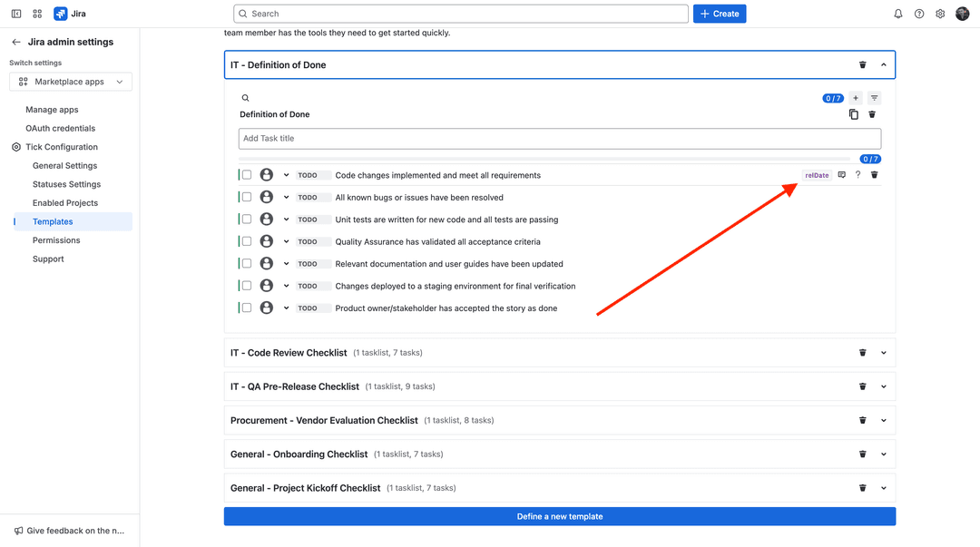
Task: Duplicate the Definition of Done tasklist
Action: (x=854, y=114)
